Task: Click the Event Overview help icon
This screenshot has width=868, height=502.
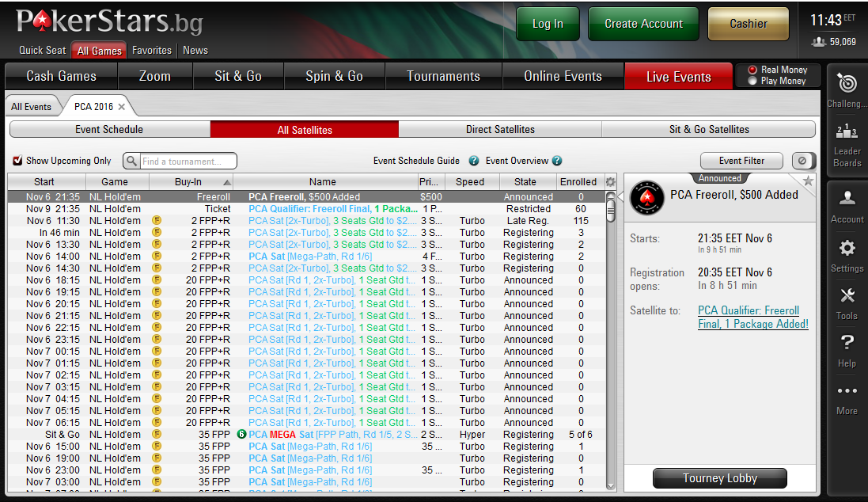Action: click(557, 161)
